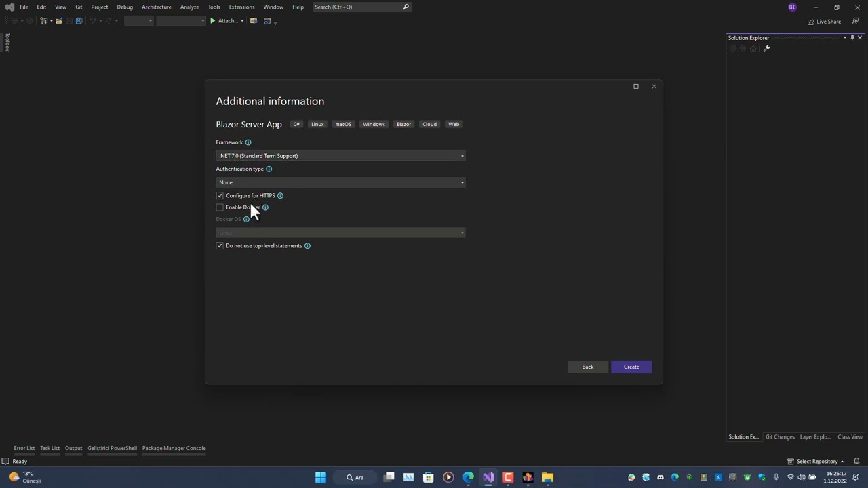Open Windows Start menu
868x488 pixels.
(x=321, y=477)
